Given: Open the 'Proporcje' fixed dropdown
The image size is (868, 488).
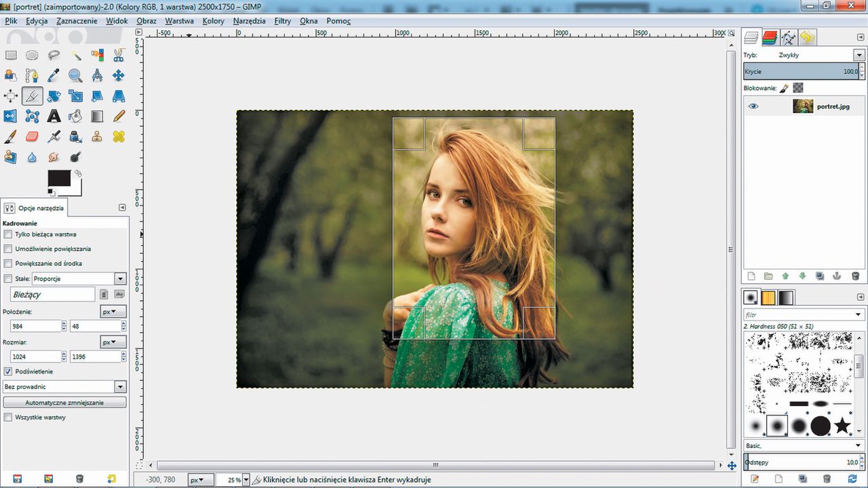Looking at the screenshot, I should pyautogui.click(x=79, y=279).
